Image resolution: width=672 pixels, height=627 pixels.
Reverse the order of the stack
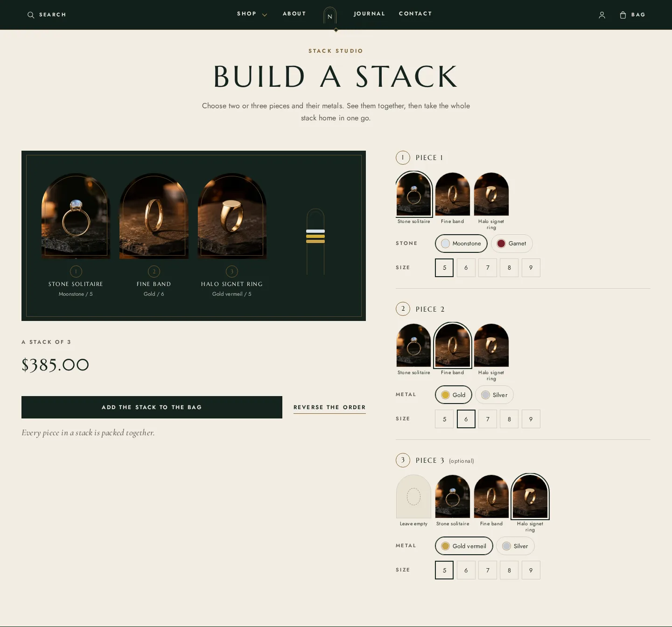(329, 407)
